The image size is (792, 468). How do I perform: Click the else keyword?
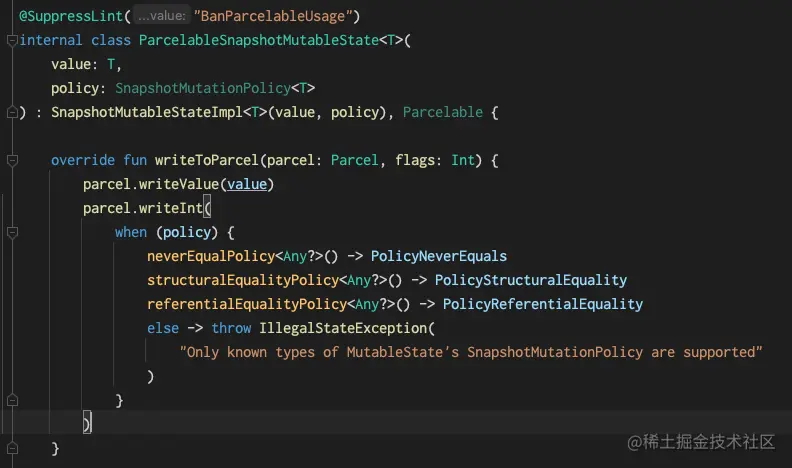click(163, 328)
